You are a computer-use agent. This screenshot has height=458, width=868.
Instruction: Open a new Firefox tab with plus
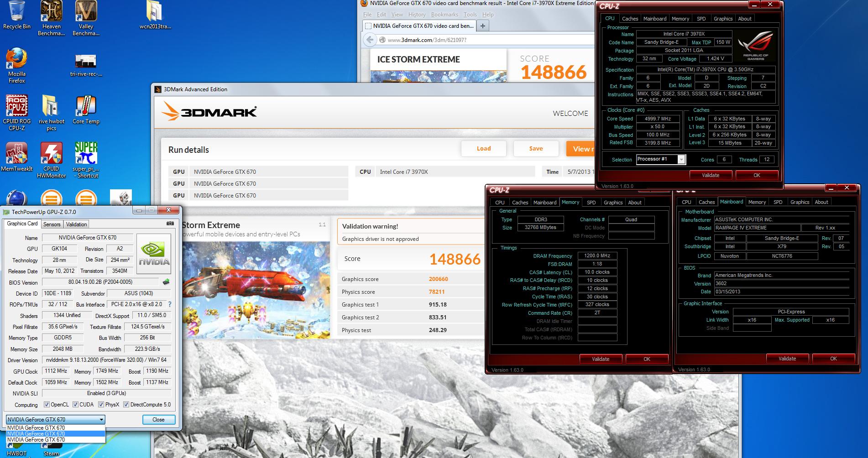click(x=482, y=26)
